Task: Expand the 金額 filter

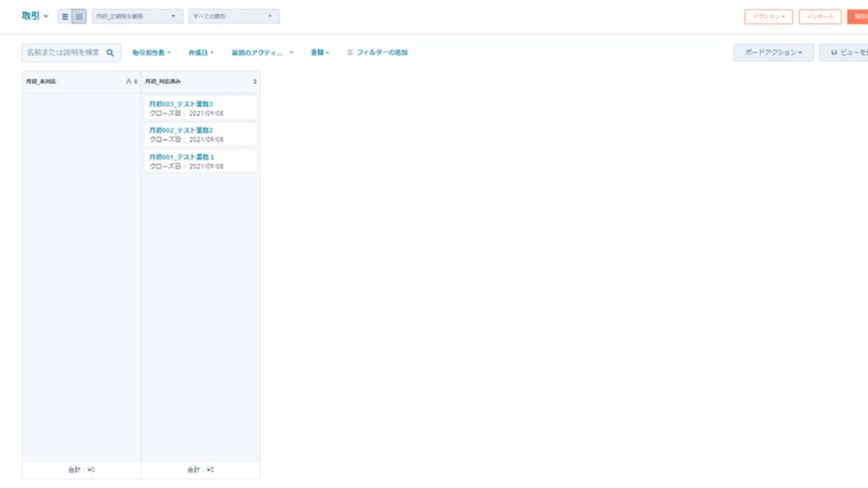Action: tap(320, 53)
